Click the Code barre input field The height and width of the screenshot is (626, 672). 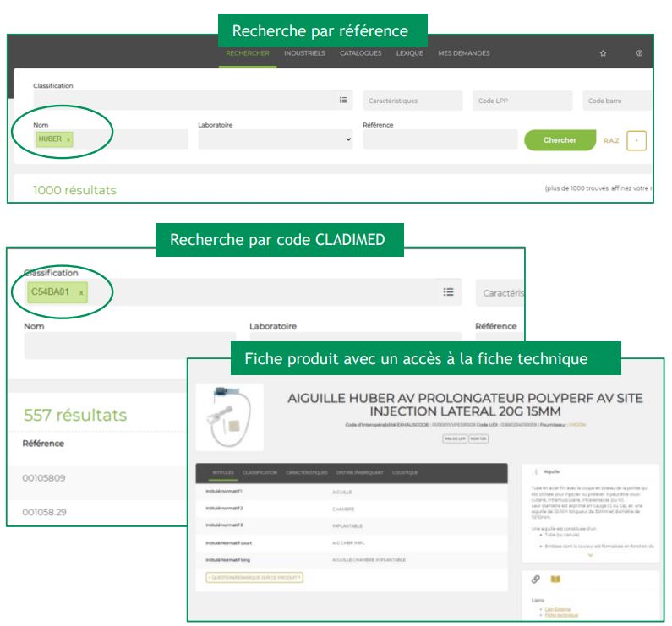[x=617, y=101]
